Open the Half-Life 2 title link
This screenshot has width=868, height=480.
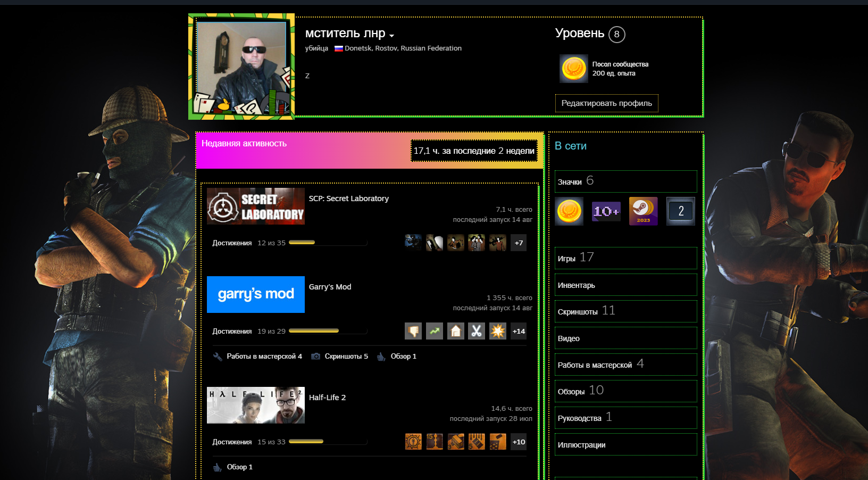click(x=327, y=398)
